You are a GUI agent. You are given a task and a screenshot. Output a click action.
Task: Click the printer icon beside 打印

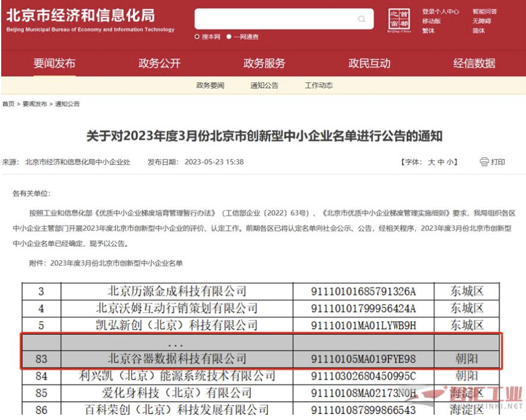pos(484,162)
